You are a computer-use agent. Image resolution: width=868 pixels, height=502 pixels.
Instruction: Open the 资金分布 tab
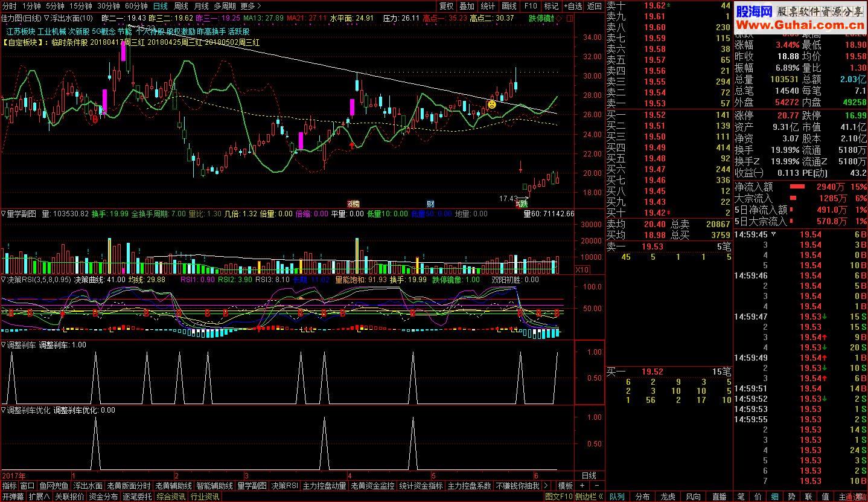pos(104,497)
